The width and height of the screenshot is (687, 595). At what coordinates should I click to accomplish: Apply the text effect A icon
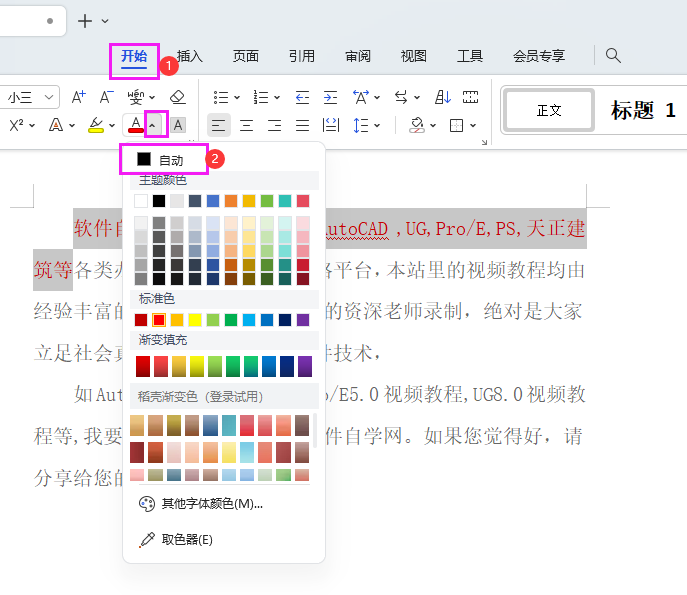coord(56,125)
